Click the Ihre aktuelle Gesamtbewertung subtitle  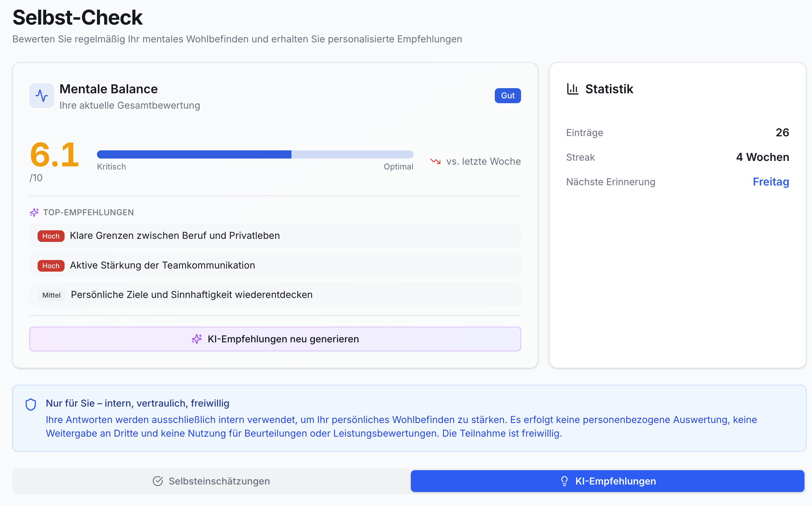(x=130, y=105)
